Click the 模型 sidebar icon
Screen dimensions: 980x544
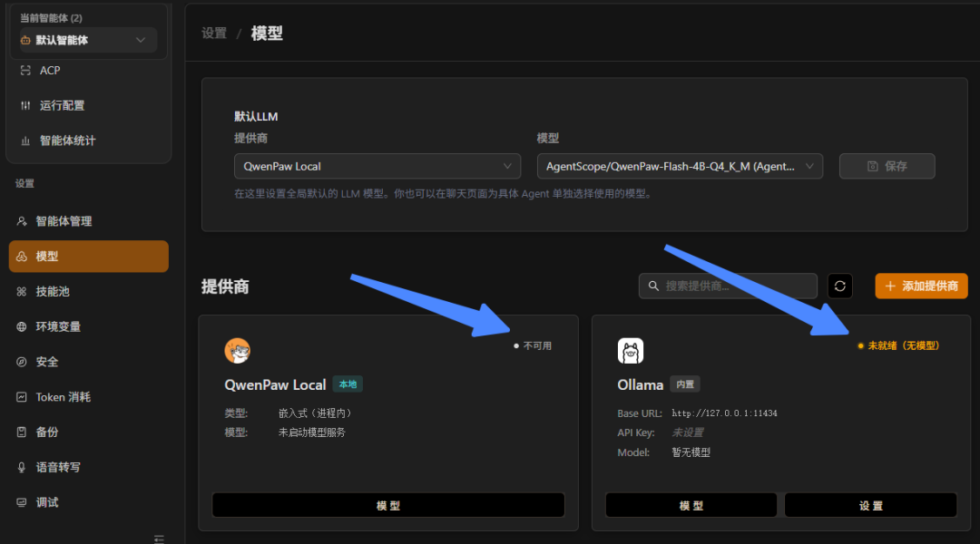[x=22, y=256]
